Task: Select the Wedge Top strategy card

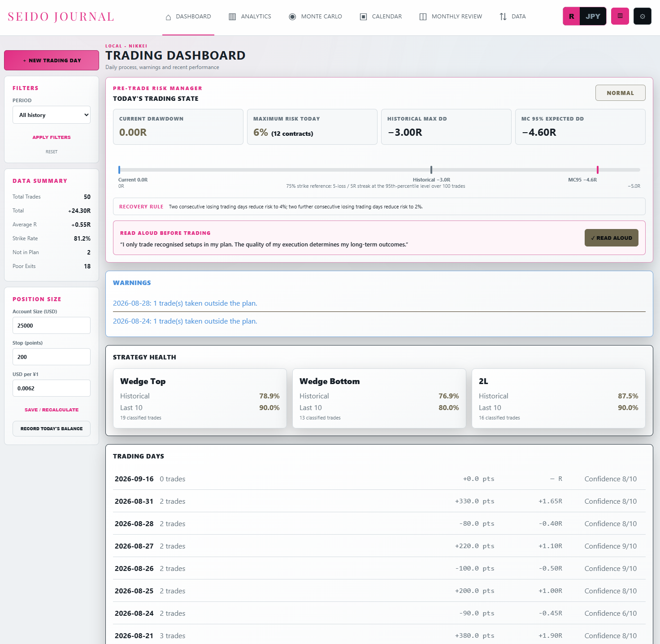Action: click(200, 398)
